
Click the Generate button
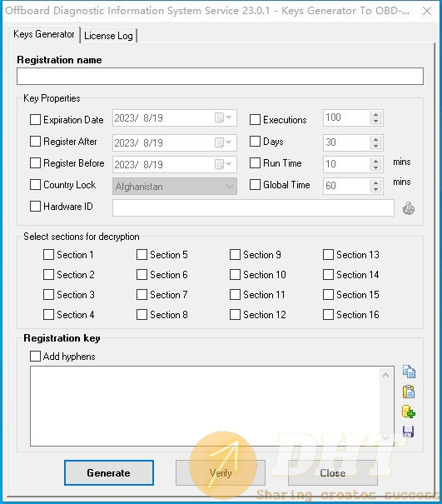click(x=109, y=473)
